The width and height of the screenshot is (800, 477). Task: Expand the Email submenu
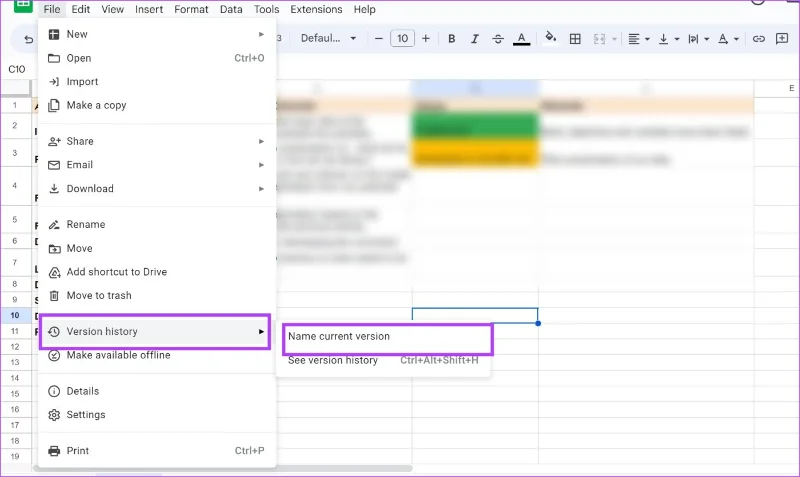pyautogui.click(x=157, y=165)
